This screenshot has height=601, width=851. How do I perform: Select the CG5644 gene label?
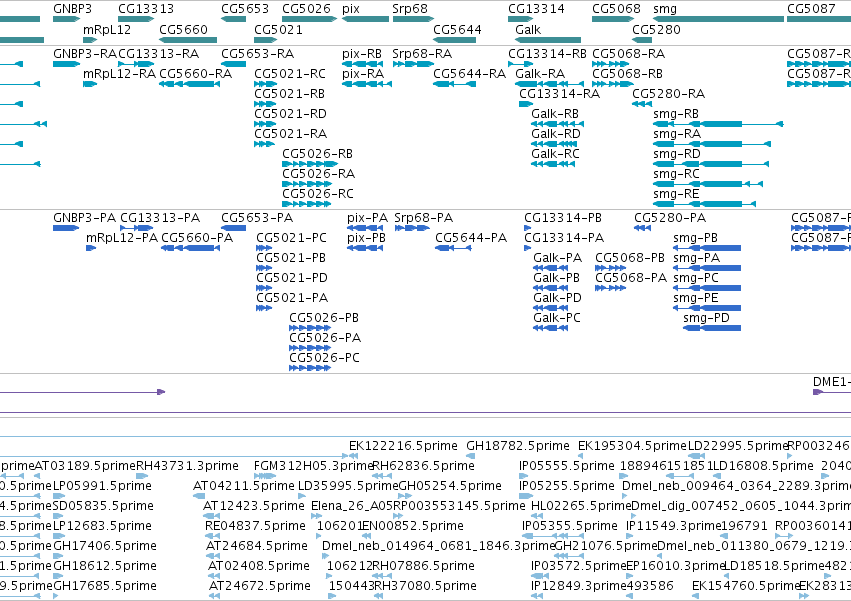point(457,29)
